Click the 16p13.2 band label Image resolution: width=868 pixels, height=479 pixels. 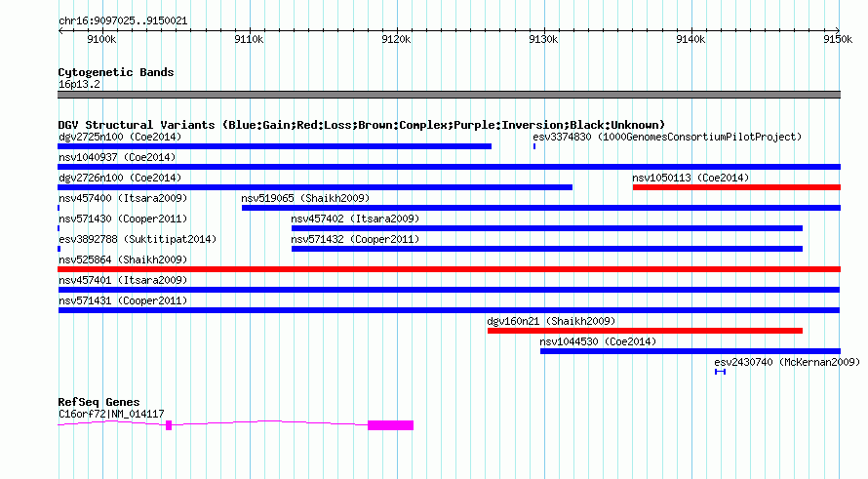79,84
